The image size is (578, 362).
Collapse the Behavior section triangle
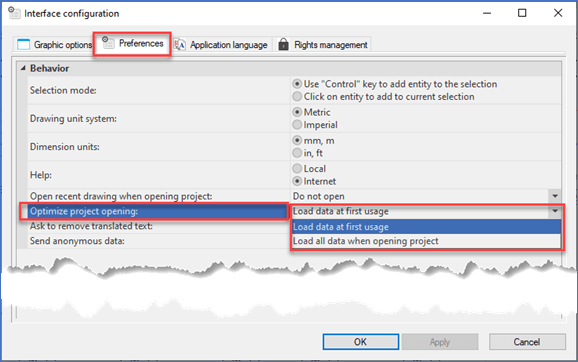(23, 68)
